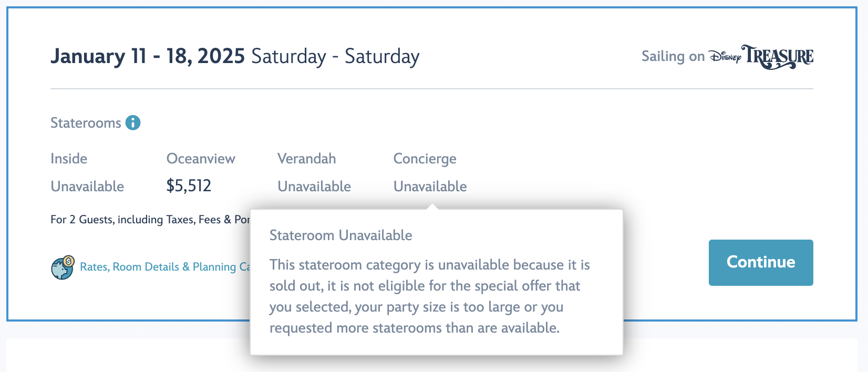The width and height of the screenshot is (868, 372).
Task: Click the Concierge stateroom label
Action: [x=425, y=159]
